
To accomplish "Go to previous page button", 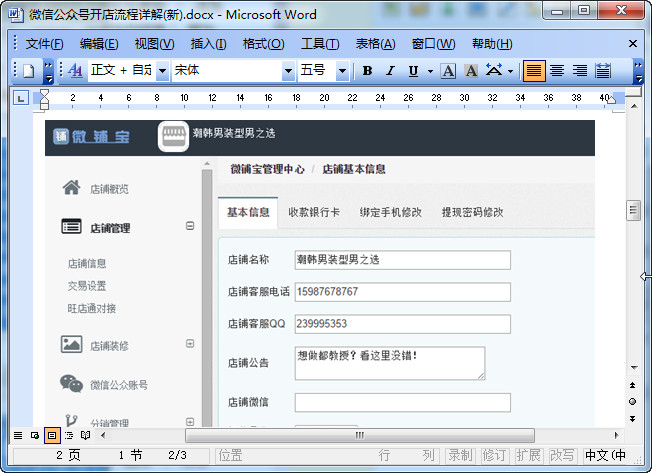I will click(x=632, y=385).
